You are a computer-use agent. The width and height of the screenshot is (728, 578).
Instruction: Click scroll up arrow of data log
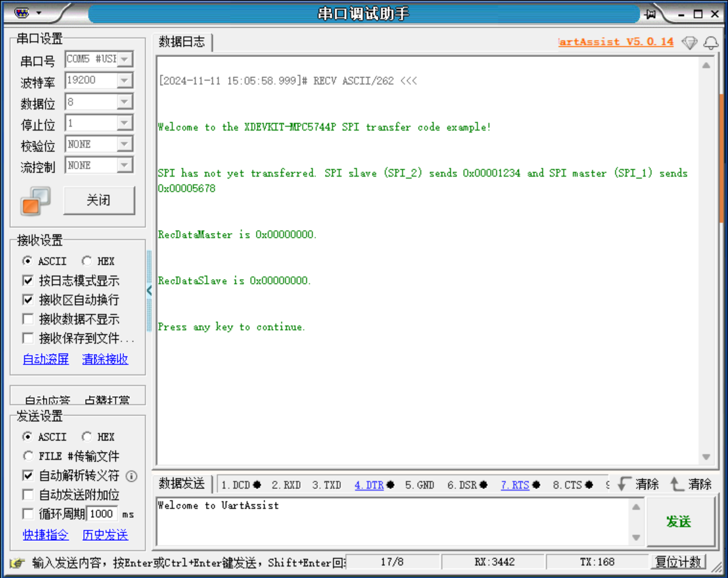[706, 65]
